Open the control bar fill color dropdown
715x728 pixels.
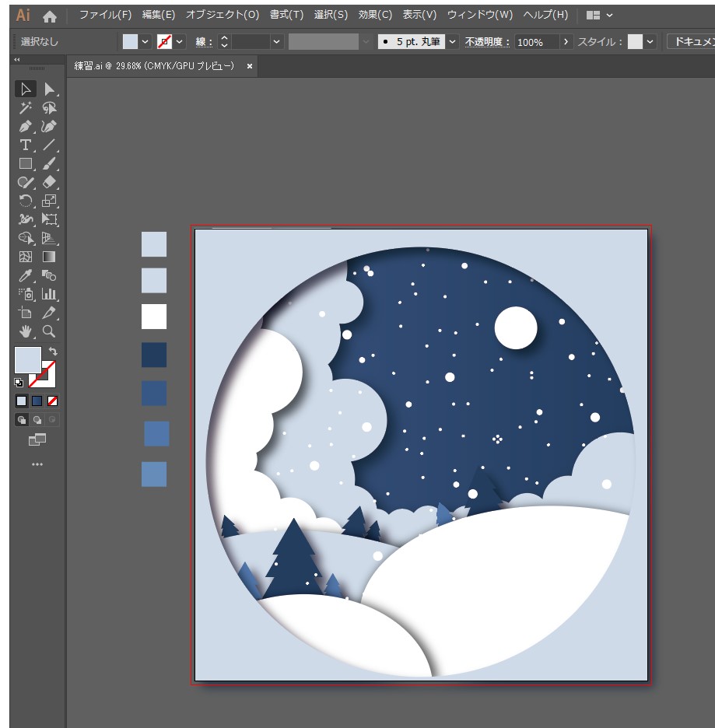(145, 42)
